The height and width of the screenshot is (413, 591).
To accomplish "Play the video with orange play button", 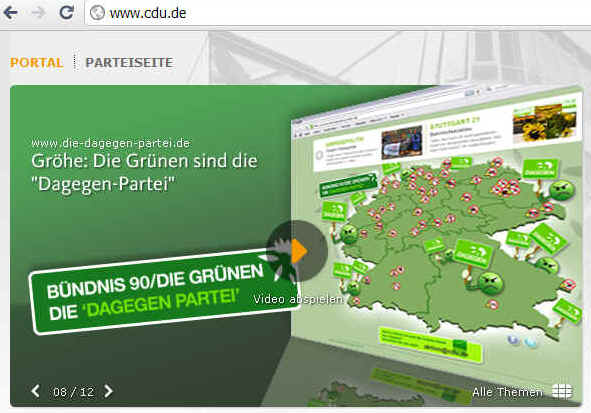I will 297,251.
